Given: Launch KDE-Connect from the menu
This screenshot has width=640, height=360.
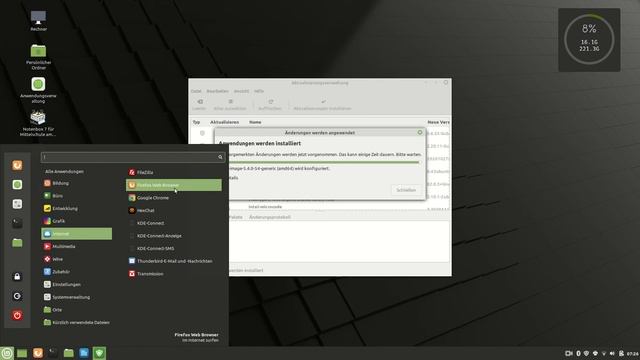Looking at the screenshot, I should pos(174,223).
